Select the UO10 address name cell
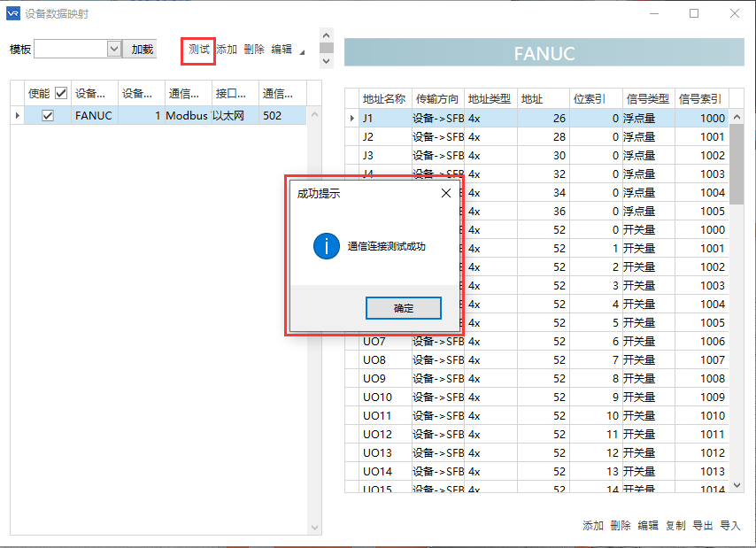756x548 pixels. pos(385,397)
